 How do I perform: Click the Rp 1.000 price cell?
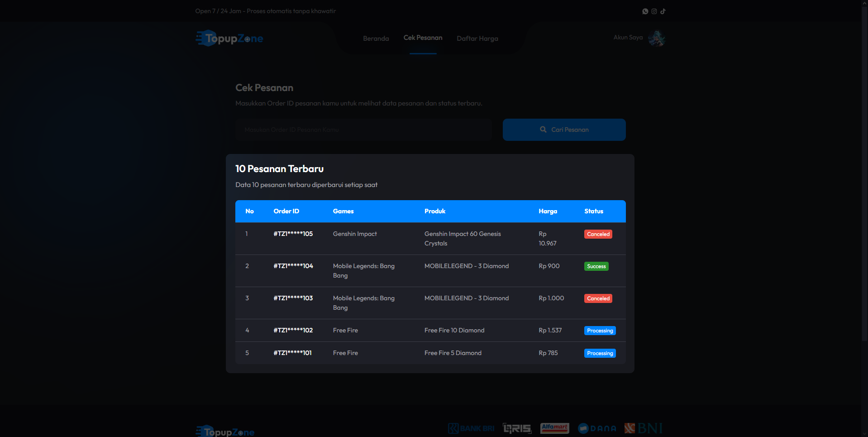click(x=551, y=298)
